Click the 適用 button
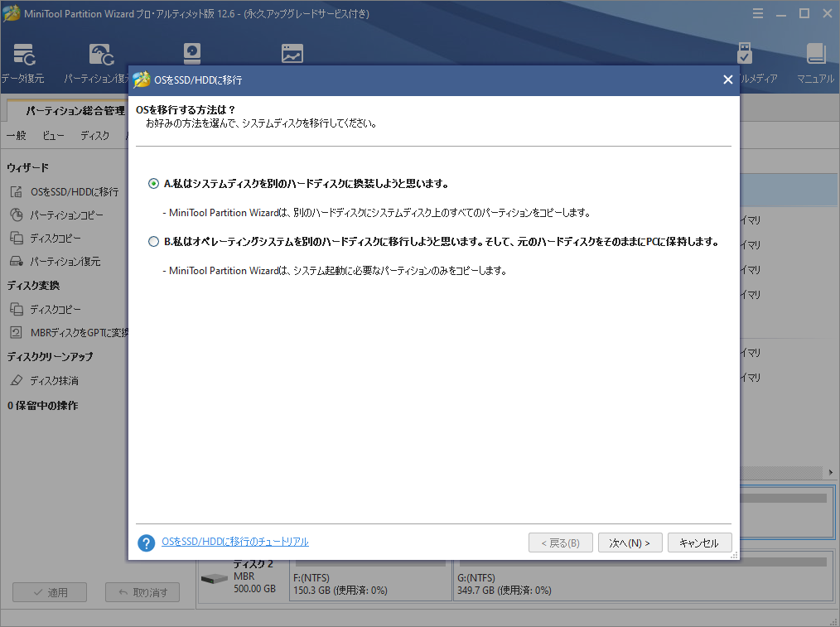 tap(49, 591)
